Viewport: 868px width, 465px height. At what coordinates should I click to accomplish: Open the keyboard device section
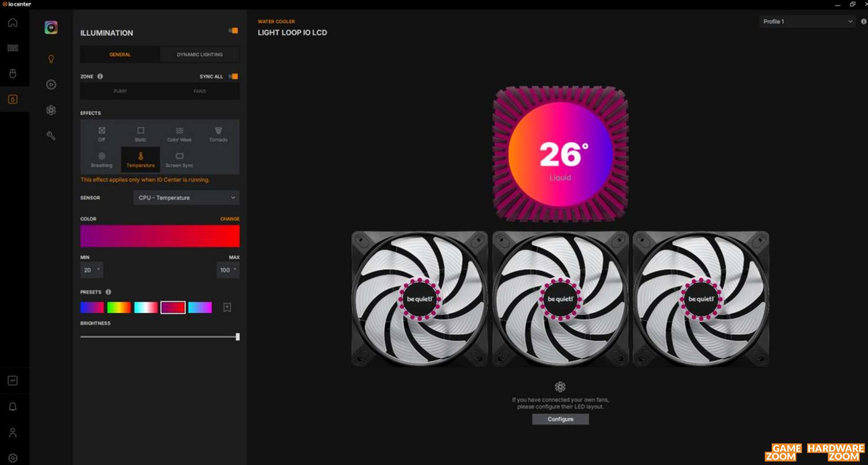(13, 48)
